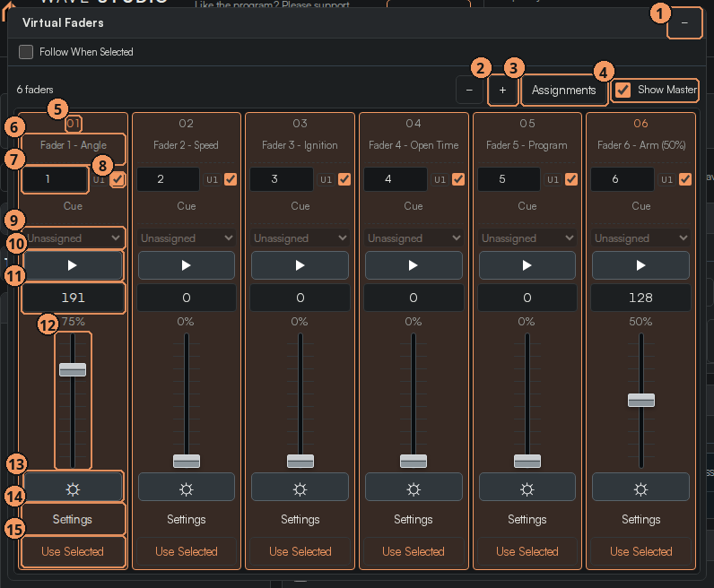Click the channel field showing 4

396,179
